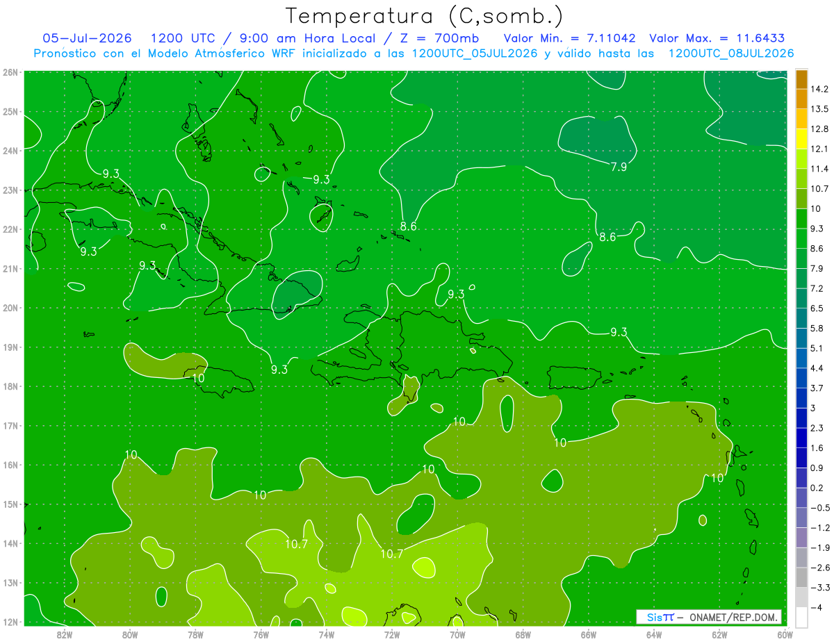
Task: Click the 13.5 colorbar value label
Action: 819,109
